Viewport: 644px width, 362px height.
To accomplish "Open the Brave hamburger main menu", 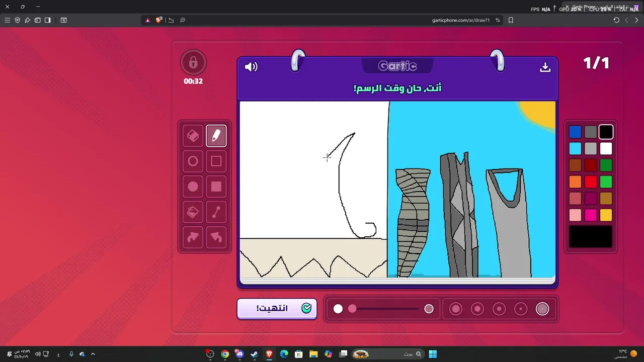I will coord(7,20).
